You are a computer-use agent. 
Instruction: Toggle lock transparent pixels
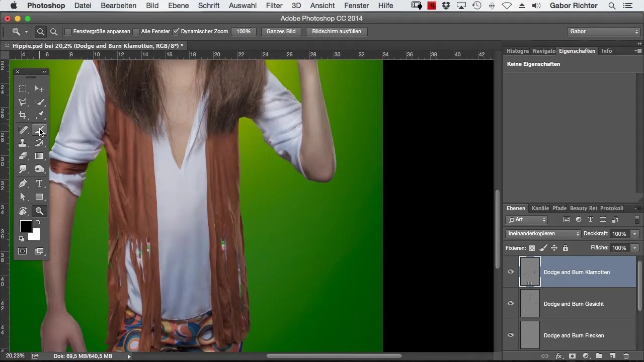[x=532, y=248]
